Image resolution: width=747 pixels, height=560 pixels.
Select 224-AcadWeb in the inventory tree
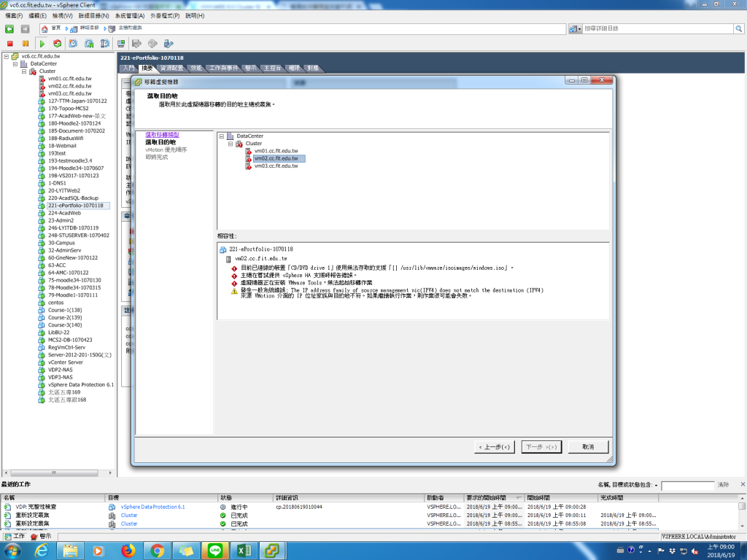tap(64, 214)
